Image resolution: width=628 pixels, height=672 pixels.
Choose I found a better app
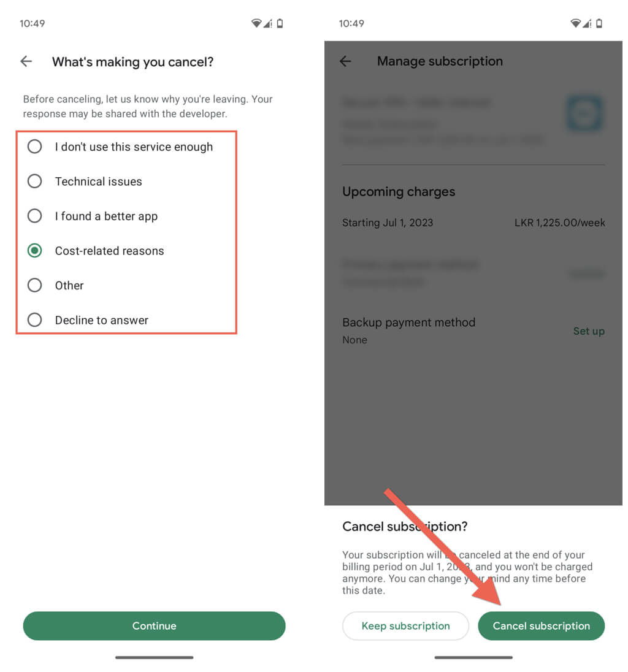coord(126,216)
